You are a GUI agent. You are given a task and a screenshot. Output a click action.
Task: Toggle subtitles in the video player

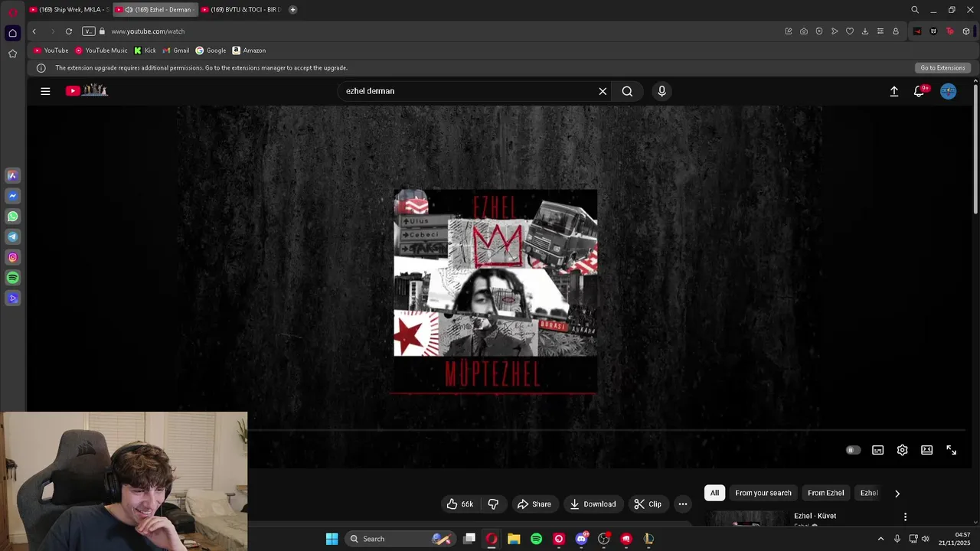(x=878, y=450)
